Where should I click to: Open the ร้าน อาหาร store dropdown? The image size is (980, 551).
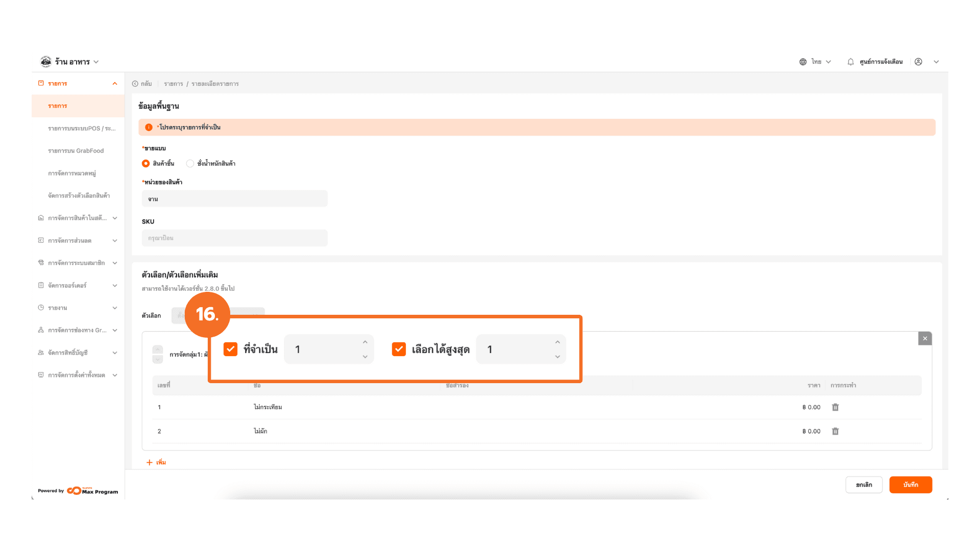pyautogui.click(x=96, y=62)
